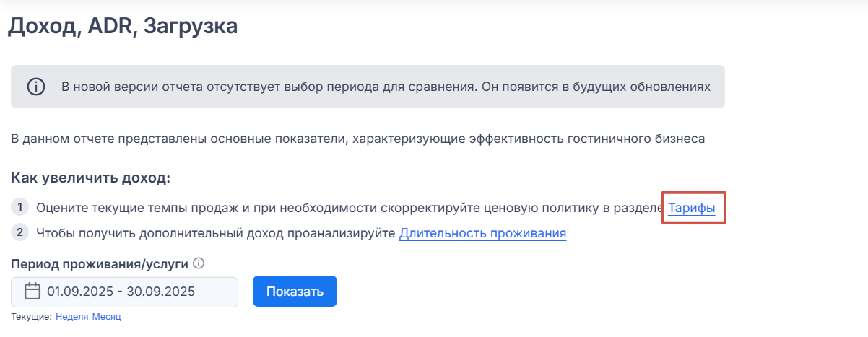Click the info icon beside Период проживания/услуги
Screen dimensions: 868x337
point(199,264)
